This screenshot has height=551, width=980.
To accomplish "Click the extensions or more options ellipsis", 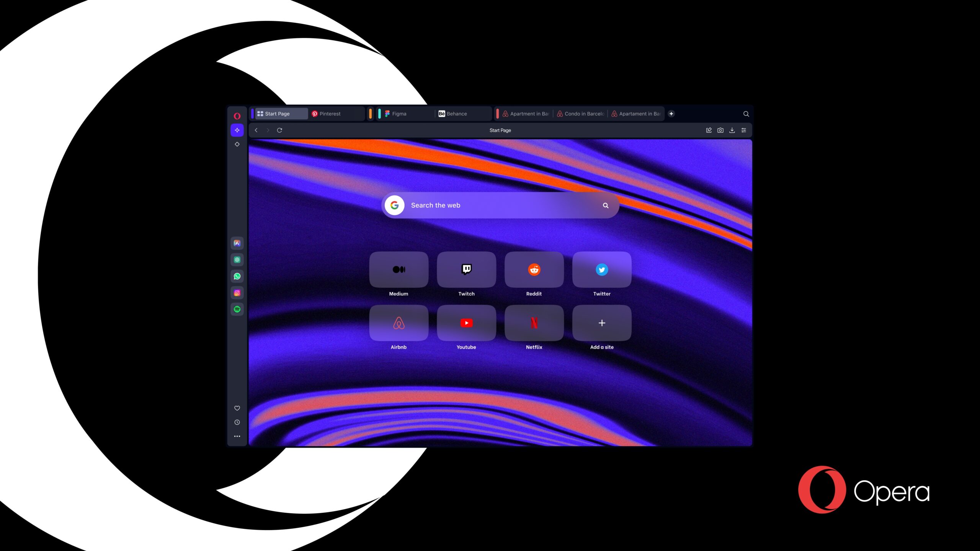I will (x=237, y=437).
